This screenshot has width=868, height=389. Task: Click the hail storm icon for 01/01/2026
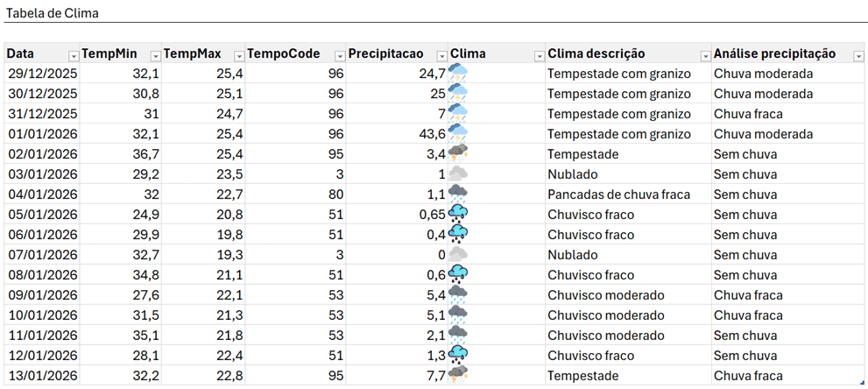[x=458, y=134]
